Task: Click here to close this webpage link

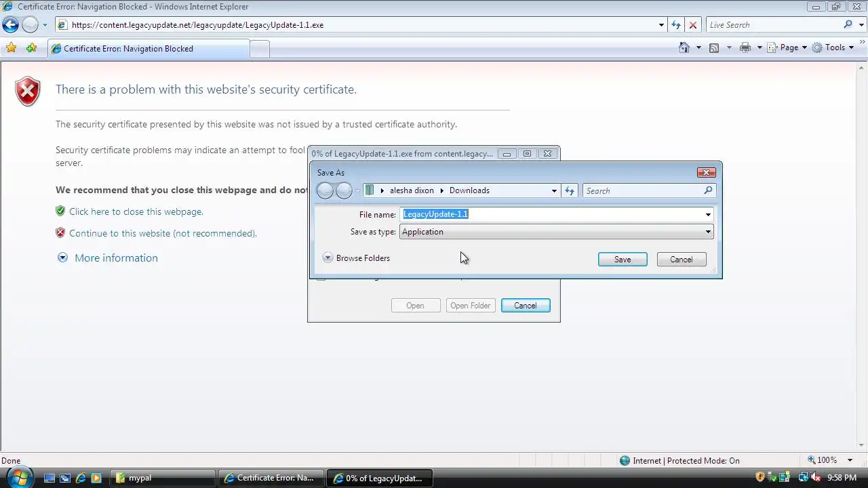Action: [x=136, y=211]
